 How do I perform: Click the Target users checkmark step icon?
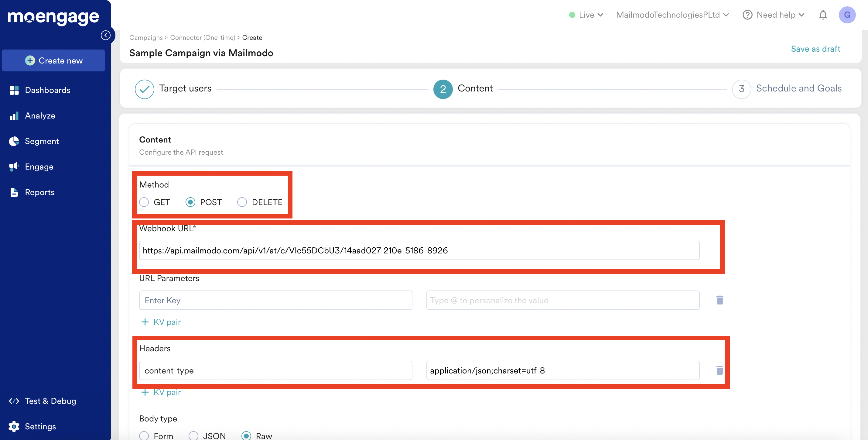(x=145, y=89)
